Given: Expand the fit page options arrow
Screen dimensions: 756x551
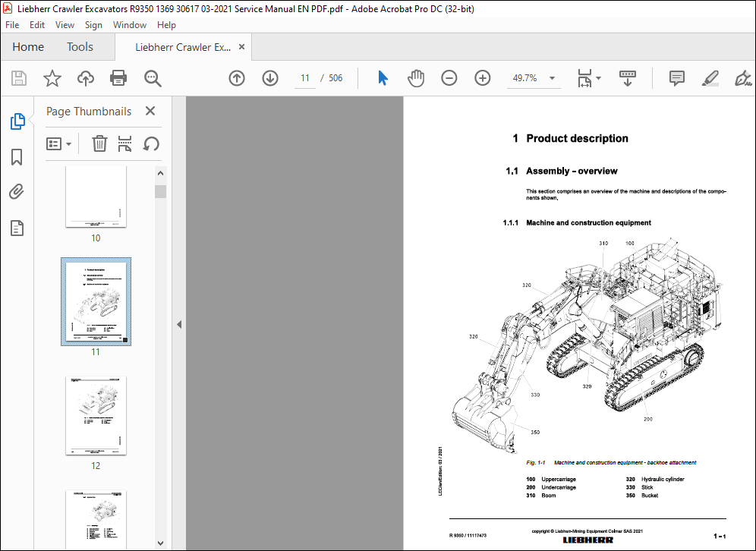Looking at the screenshot, I should [x=598, y=78].
